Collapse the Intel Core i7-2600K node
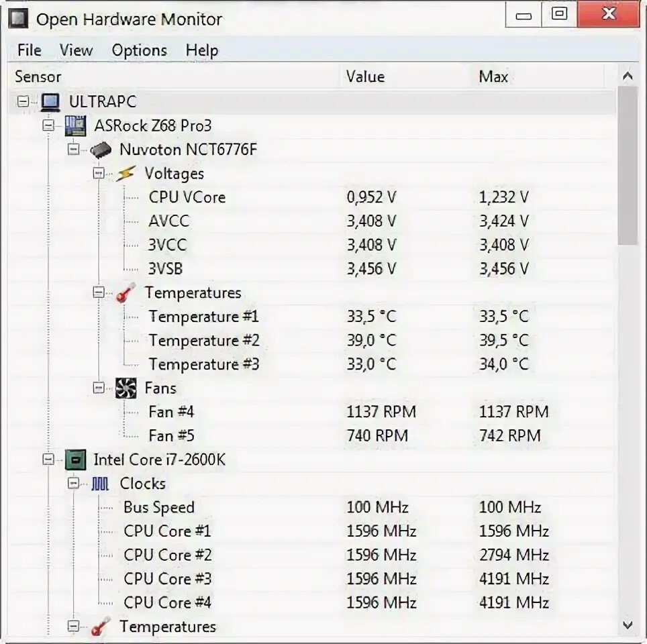The height and width of the screenshot is (644, 647). [48, 459]
